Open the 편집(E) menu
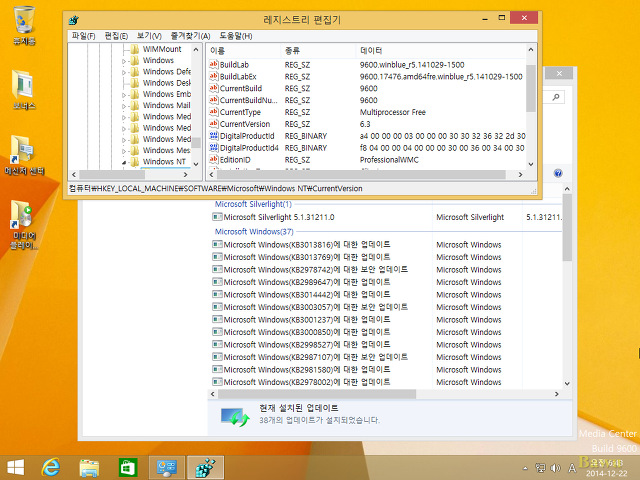This screenshot has width=640, height=480. 116,36
